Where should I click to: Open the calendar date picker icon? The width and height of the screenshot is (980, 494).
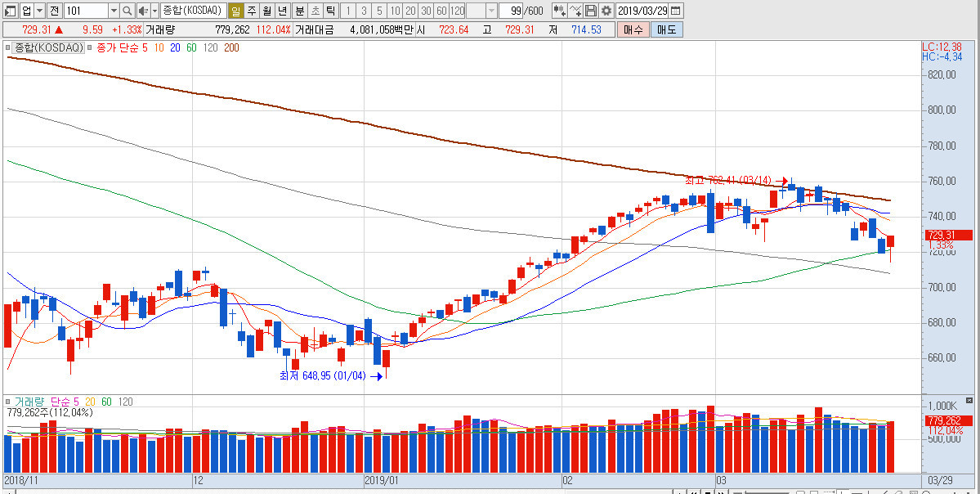676,11
